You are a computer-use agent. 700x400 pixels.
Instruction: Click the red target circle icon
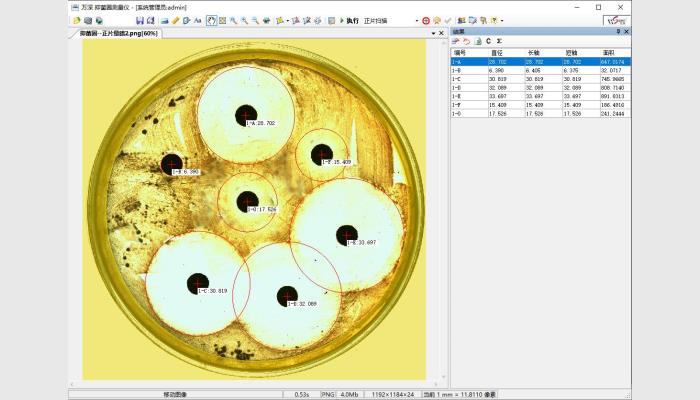(426, 20)
